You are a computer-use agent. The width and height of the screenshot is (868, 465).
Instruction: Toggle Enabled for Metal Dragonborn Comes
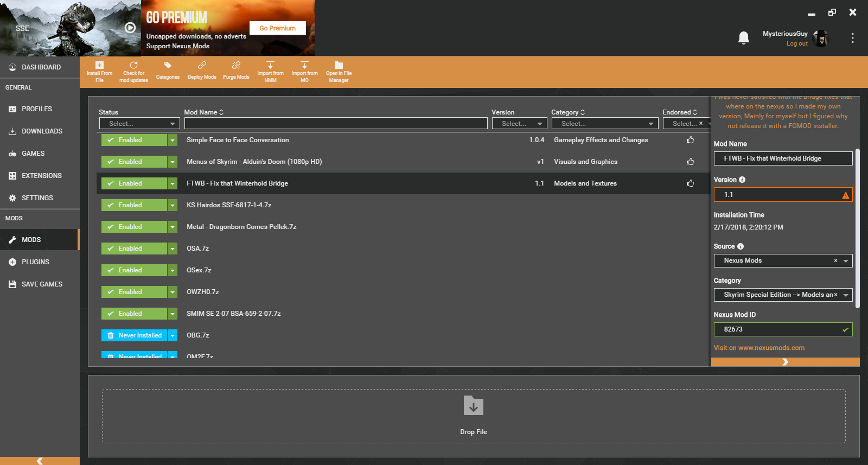point(134,227)
